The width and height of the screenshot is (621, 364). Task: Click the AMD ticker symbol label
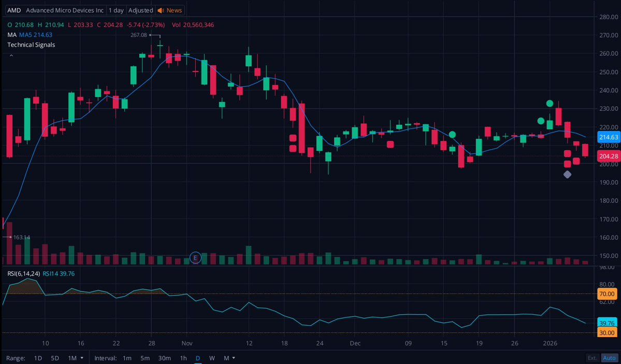(x=14, y=10)
